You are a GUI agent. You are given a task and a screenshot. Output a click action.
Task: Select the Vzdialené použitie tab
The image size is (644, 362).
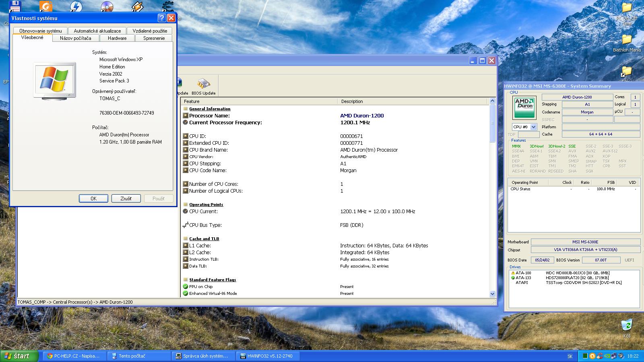[150, 31]
